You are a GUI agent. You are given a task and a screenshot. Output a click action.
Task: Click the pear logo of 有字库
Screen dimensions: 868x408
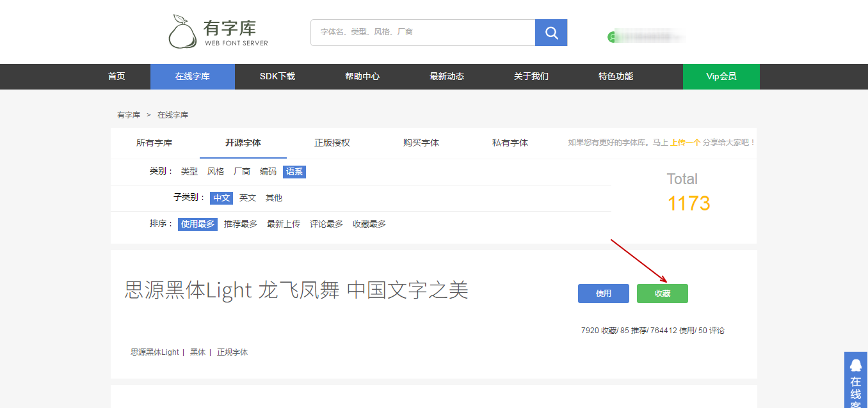pyautogui.click(x=182, y=32)
